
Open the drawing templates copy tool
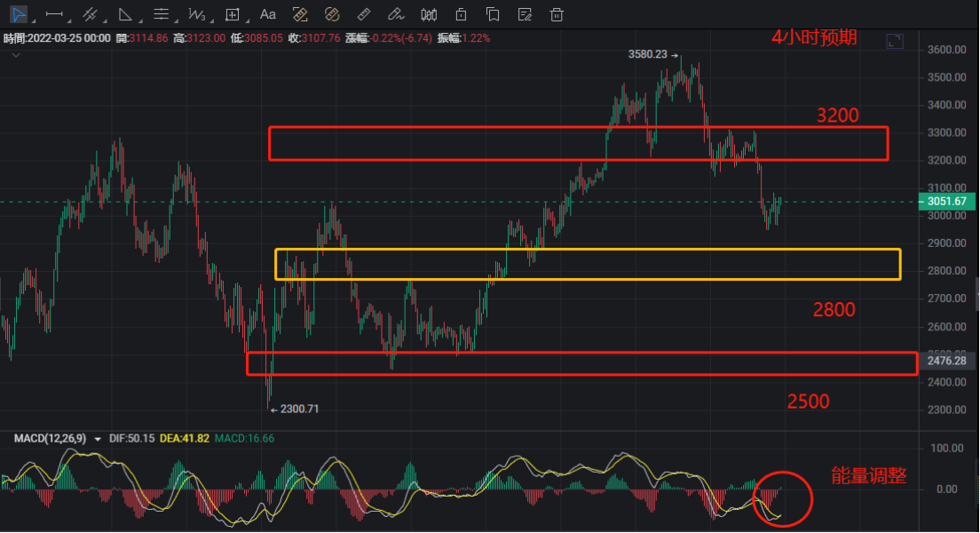pyautogui.click(x=493, y=14)
